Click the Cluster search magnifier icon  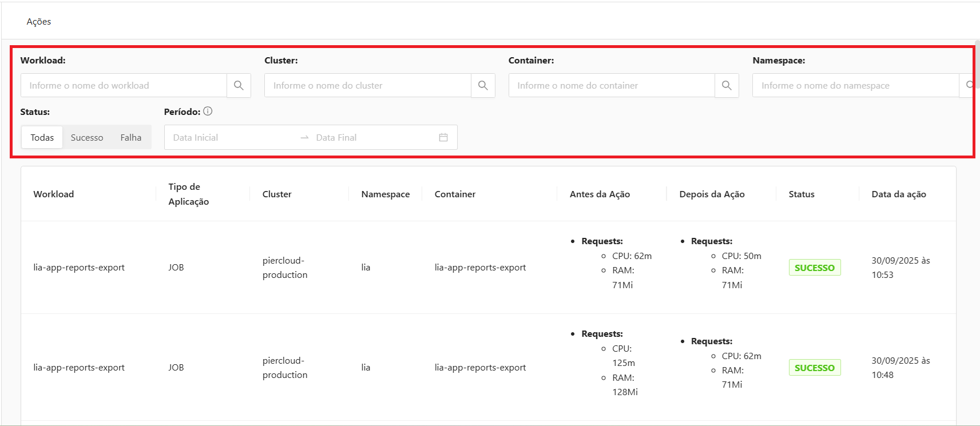[483, 86]
